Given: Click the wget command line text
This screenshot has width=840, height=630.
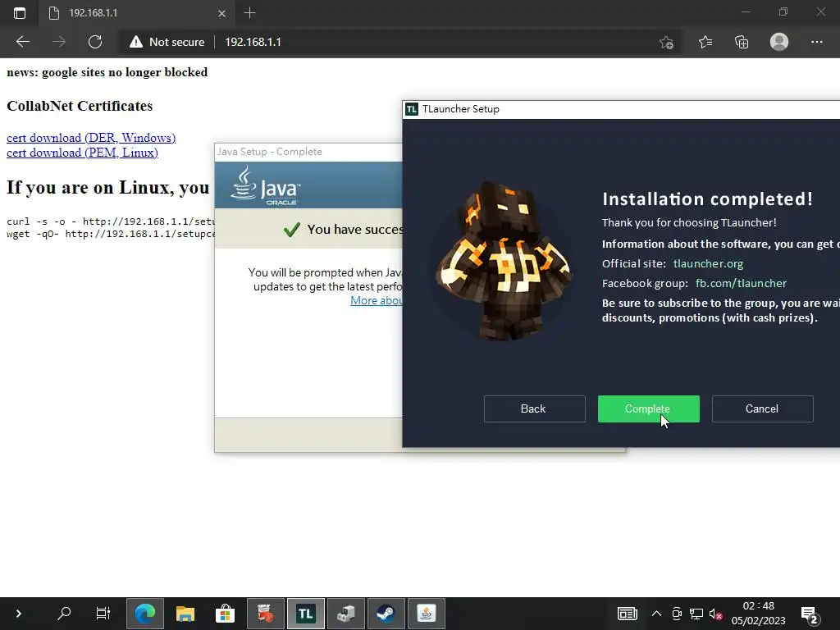Looking at the screenshot, I should 111,234.
